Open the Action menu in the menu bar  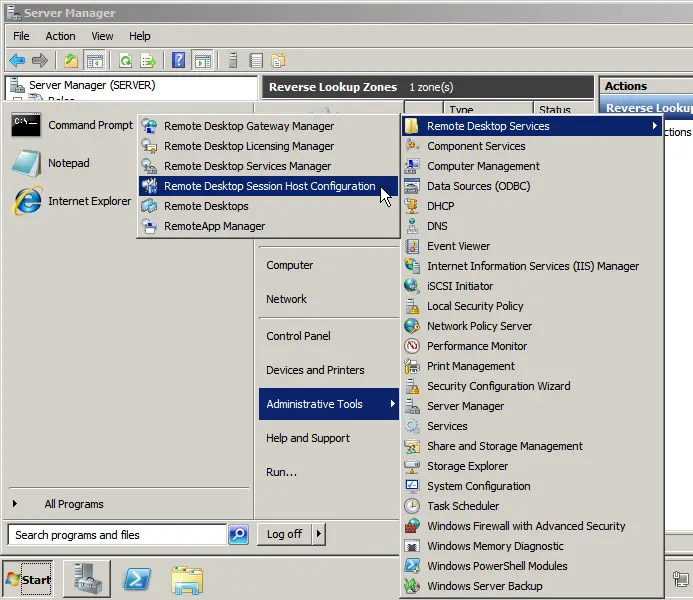tap(60, 36)
